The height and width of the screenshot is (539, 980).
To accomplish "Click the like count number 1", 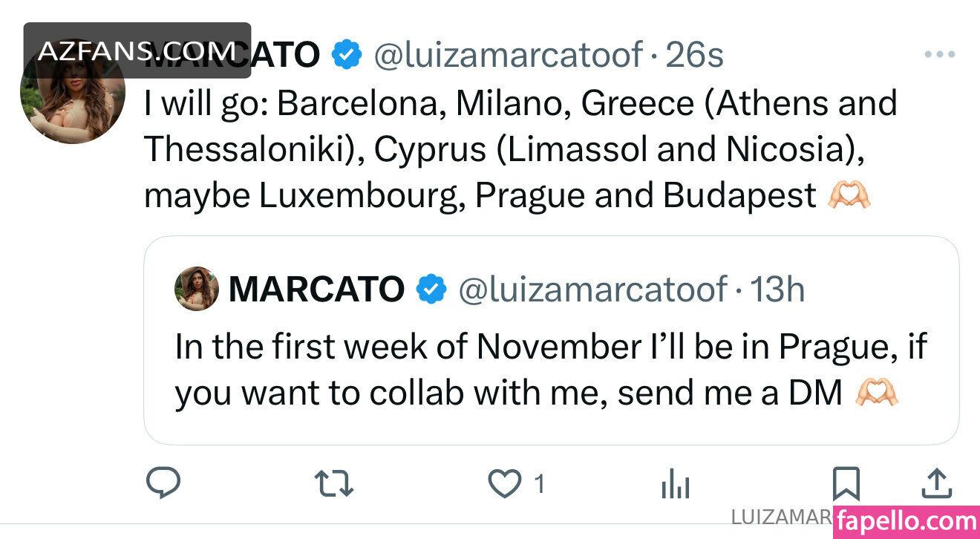I will 540,485.
